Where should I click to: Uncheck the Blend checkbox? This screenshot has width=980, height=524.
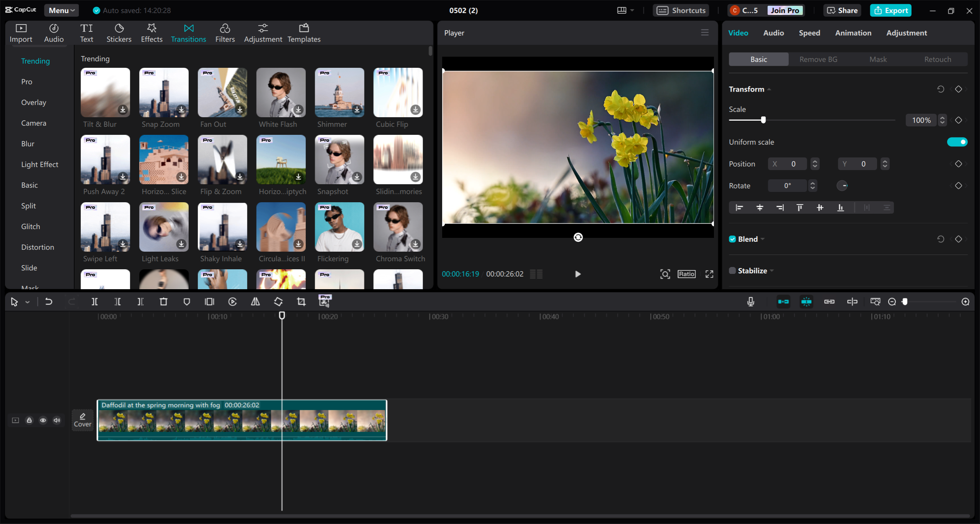coord(732,239)
